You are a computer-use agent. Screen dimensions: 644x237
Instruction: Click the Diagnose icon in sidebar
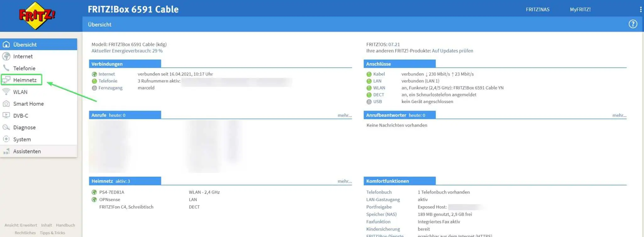tap(6, 127)
